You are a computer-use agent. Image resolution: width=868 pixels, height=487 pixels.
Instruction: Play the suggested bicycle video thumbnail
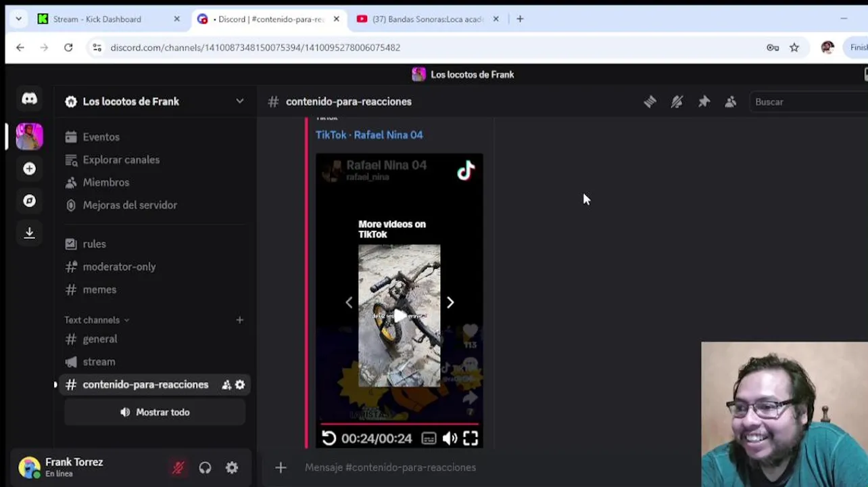400,316
